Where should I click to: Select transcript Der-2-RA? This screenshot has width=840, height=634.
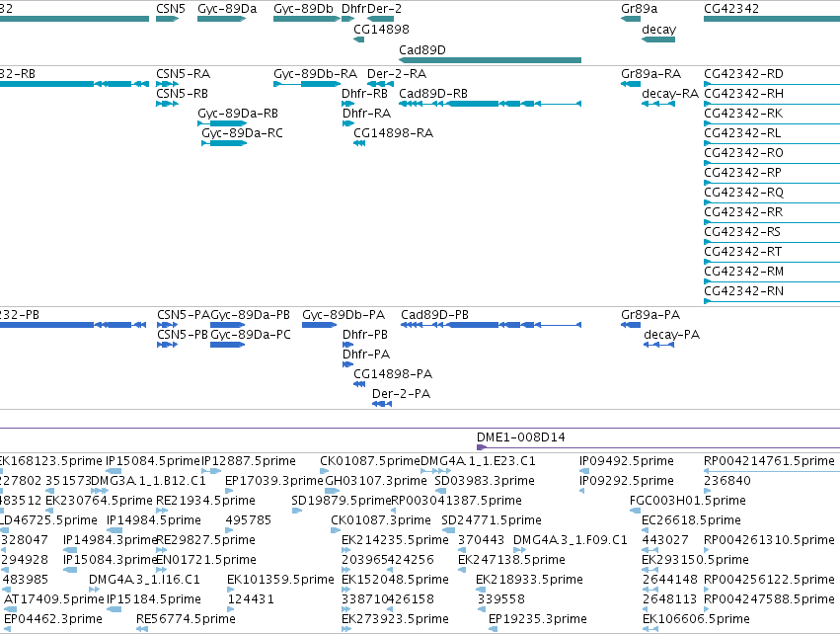(x=397, y=73)
